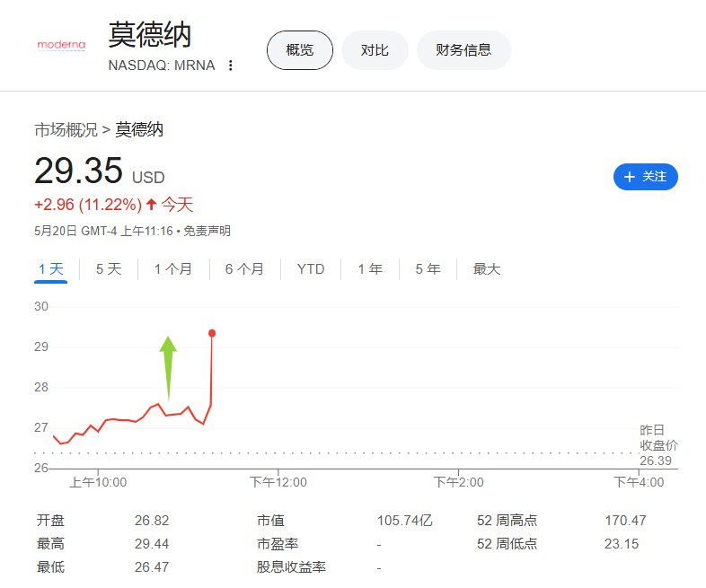
Task: Click the 开盘 value 26.82
Action: coord(152,521)
